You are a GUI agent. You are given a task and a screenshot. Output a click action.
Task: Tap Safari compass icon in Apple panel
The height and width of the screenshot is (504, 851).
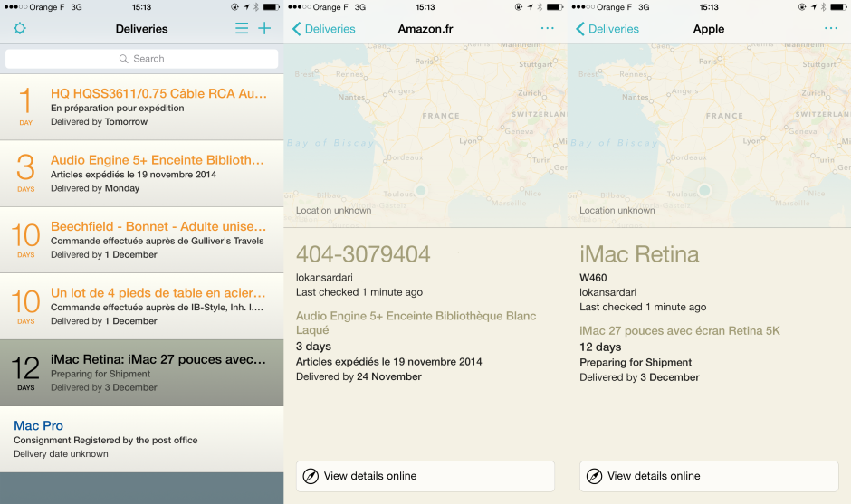(x=594, y=476)
